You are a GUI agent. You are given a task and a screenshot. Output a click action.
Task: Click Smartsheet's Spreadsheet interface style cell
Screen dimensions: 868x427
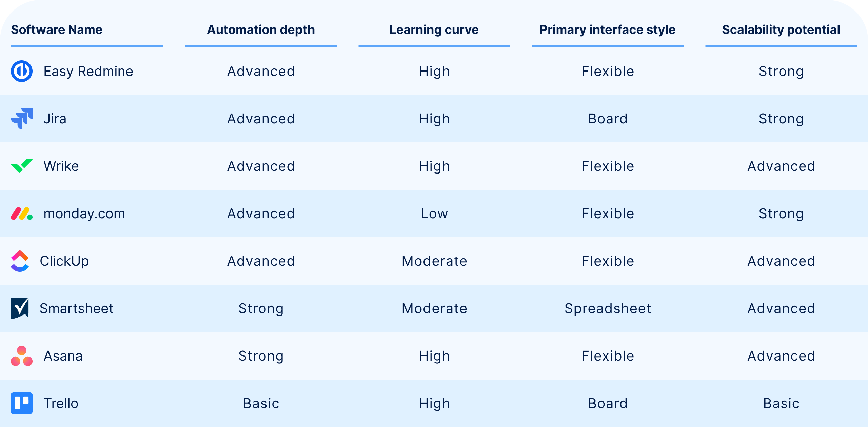608,308
